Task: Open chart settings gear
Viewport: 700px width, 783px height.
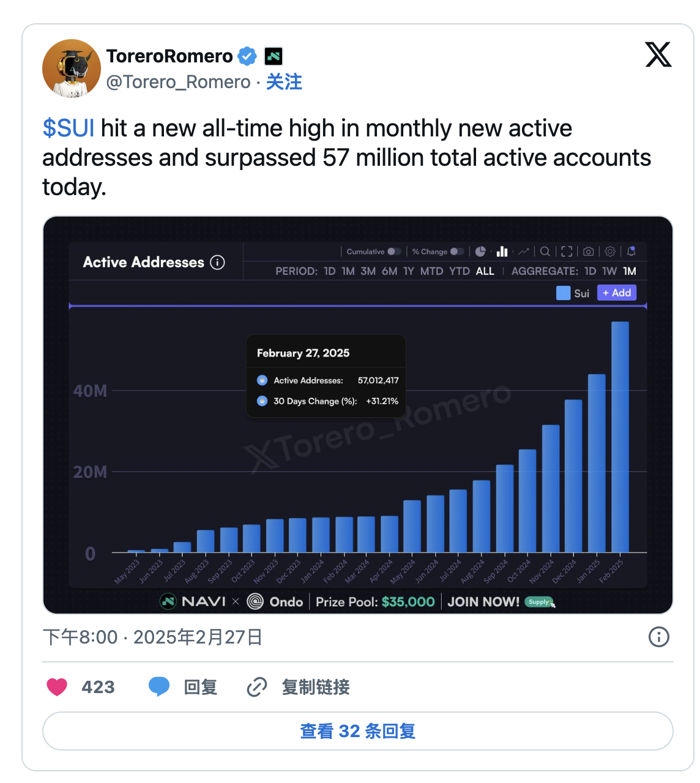Action: click(610, 251)
